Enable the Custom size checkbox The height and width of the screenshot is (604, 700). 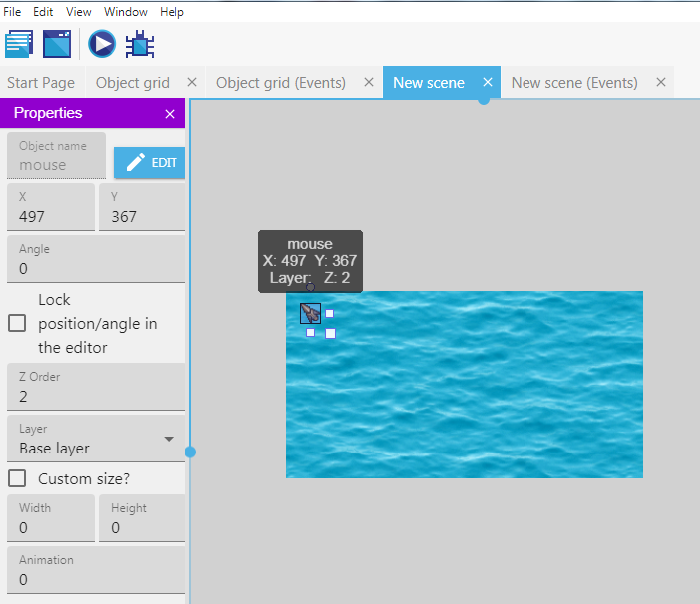[17, 478]
